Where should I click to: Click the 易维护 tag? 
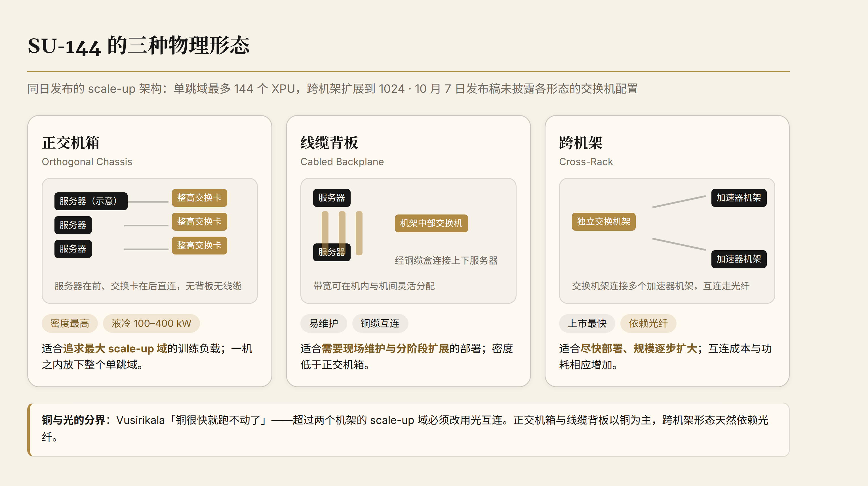pos(324,323)
